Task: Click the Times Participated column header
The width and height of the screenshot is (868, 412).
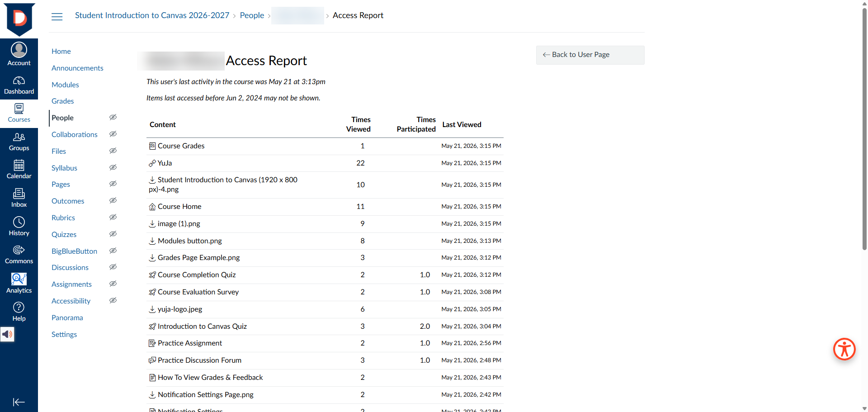Action: 416,124
